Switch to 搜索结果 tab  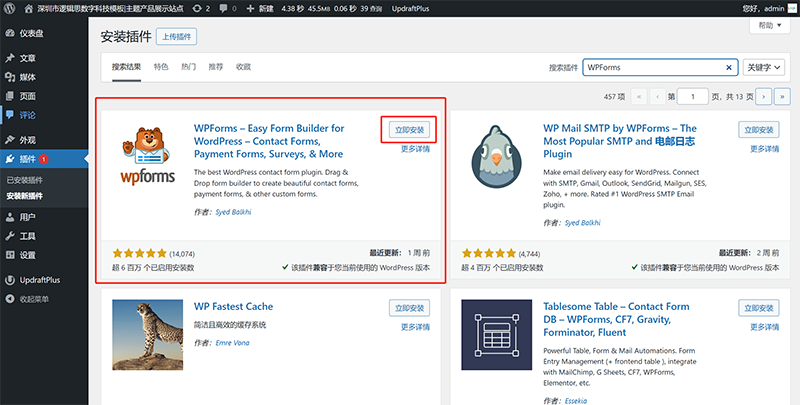pos(127,67)
